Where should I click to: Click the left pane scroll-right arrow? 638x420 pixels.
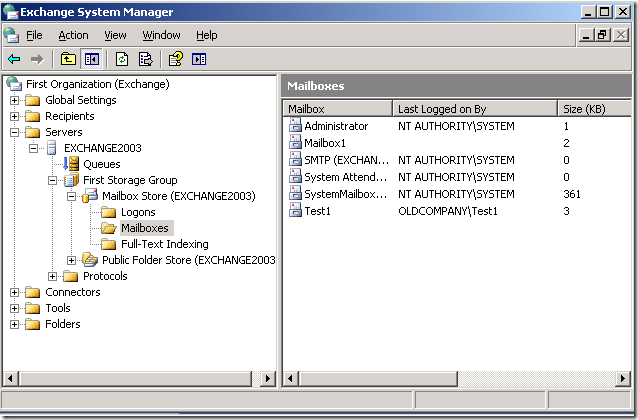click(x=267, y=378)
